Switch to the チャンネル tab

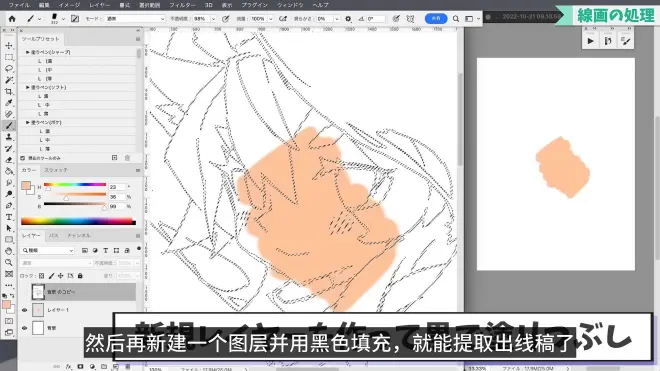click(79, 235)
